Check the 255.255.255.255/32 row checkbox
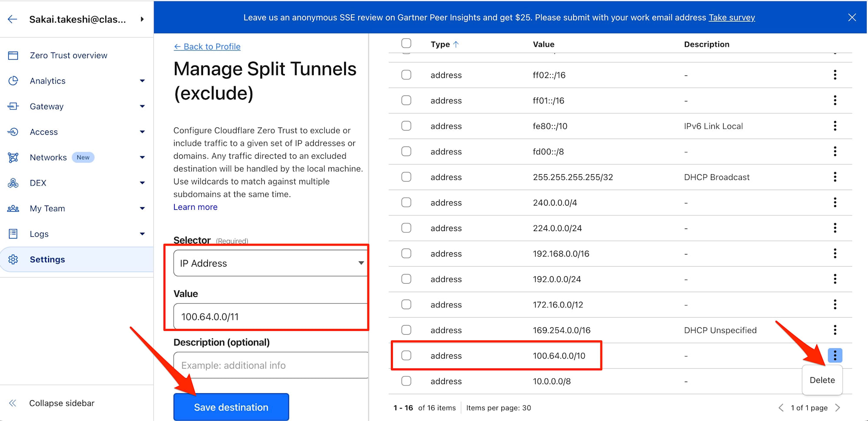Viewport: 868px width, 421px height. pyautogui.click(x=406, y=177)
